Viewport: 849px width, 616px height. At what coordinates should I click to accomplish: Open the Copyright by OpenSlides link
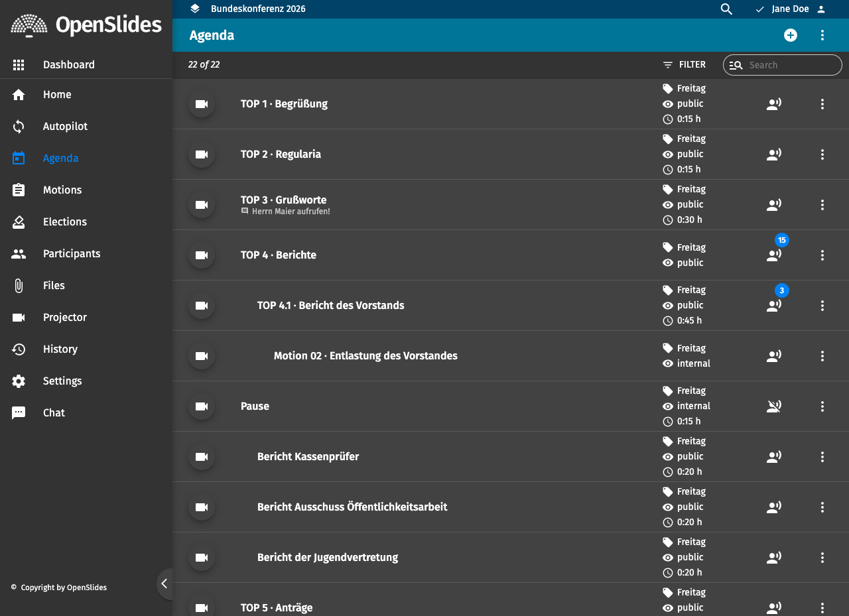click(x=64, y=587)
